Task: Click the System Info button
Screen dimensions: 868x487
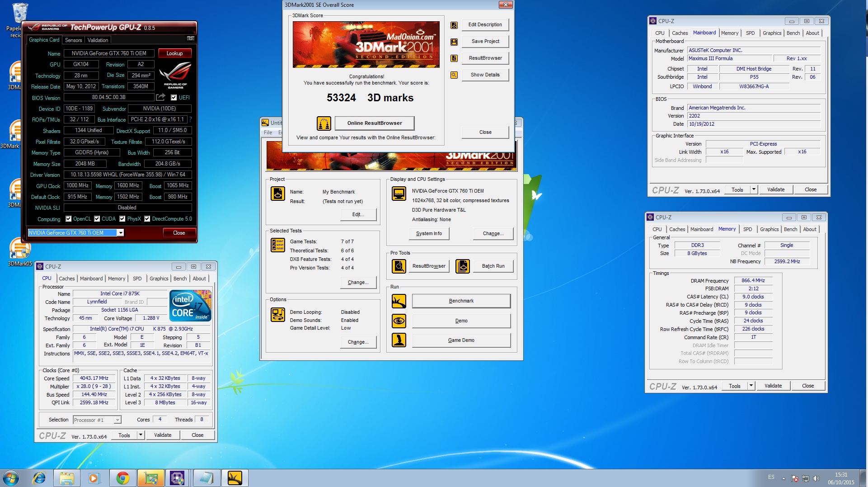Action: 429,233
